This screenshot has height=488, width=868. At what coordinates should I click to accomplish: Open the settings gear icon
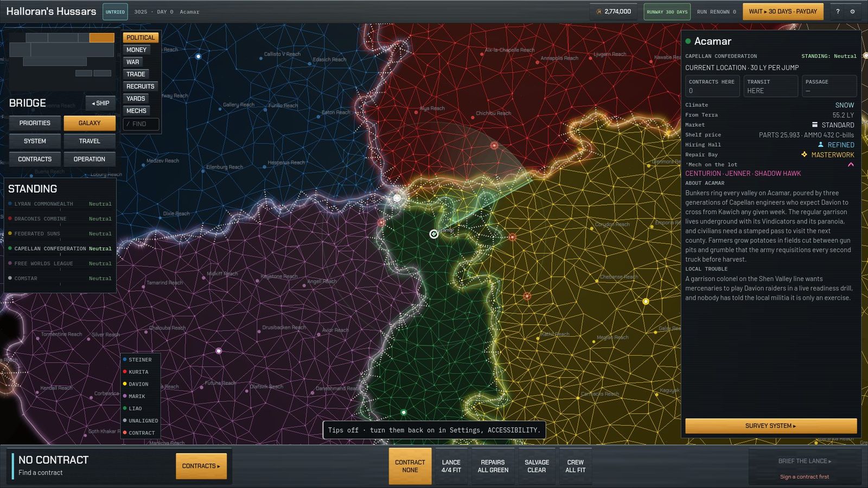click(852, 11)
